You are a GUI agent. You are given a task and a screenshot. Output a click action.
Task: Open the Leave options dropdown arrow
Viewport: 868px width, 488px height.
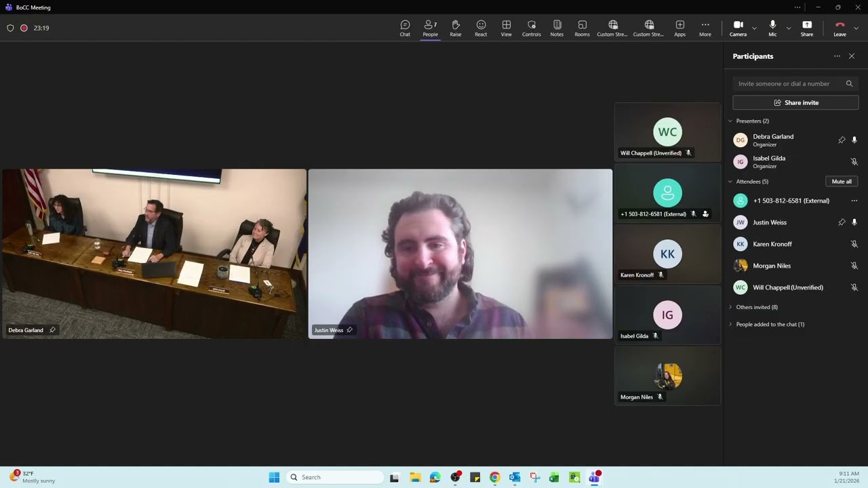[856, 28]
